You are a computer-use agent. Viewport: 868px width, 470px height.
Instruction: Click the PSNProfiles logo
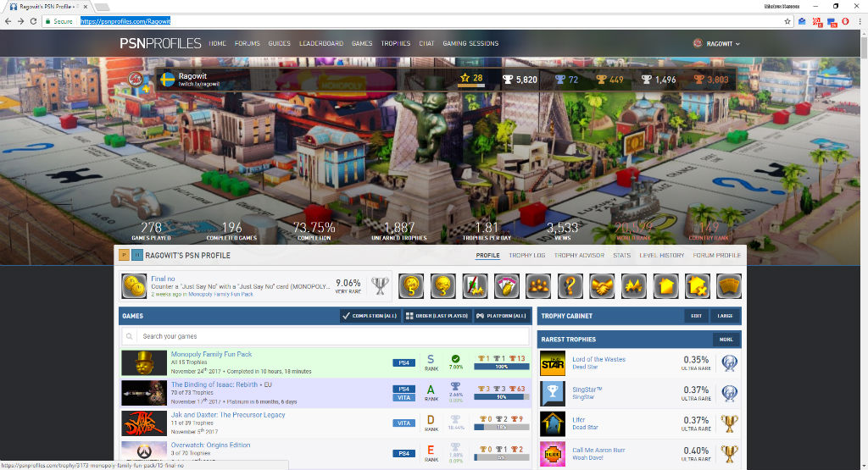pos(160,43)
